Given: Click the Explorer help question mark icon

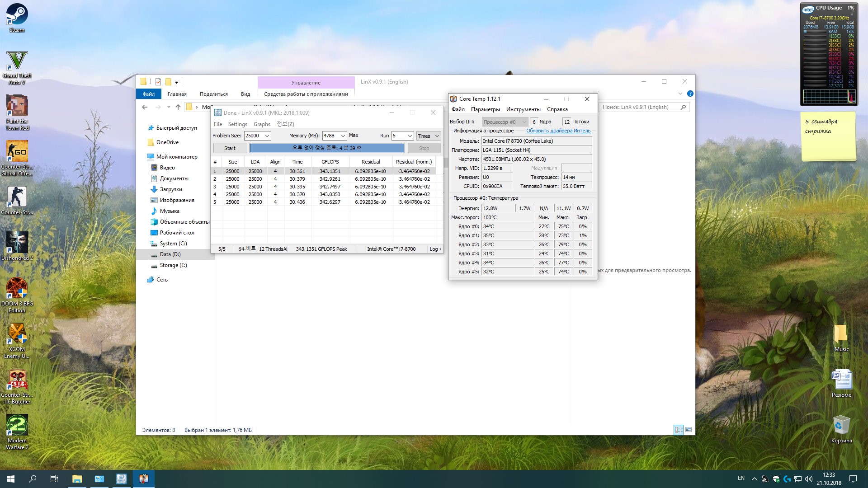Looking at the screenshot, I should pyautogui.click(x=690, y=94).
